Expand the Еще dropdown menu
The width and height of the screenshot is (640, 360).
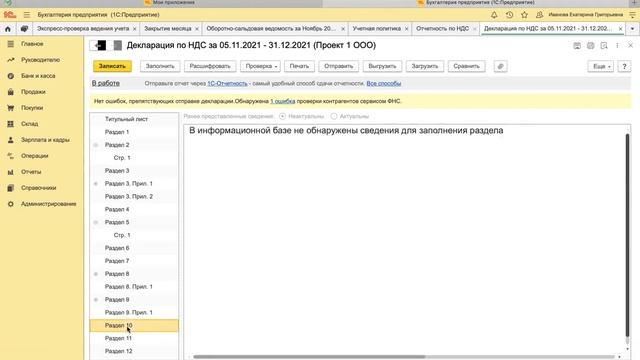pos(600,66)
